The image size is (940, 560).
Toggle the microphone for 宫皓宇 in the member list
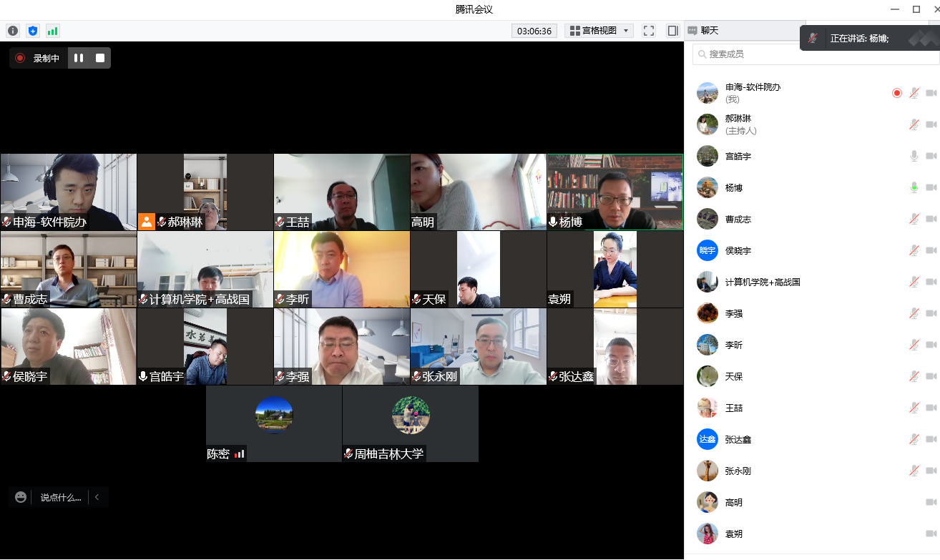point(914,156)
